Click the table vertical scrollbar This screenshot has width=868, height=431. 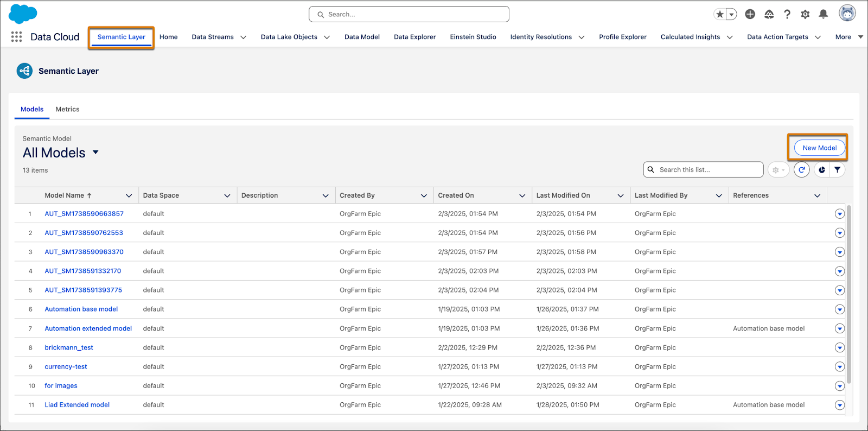tap(849, 293)
